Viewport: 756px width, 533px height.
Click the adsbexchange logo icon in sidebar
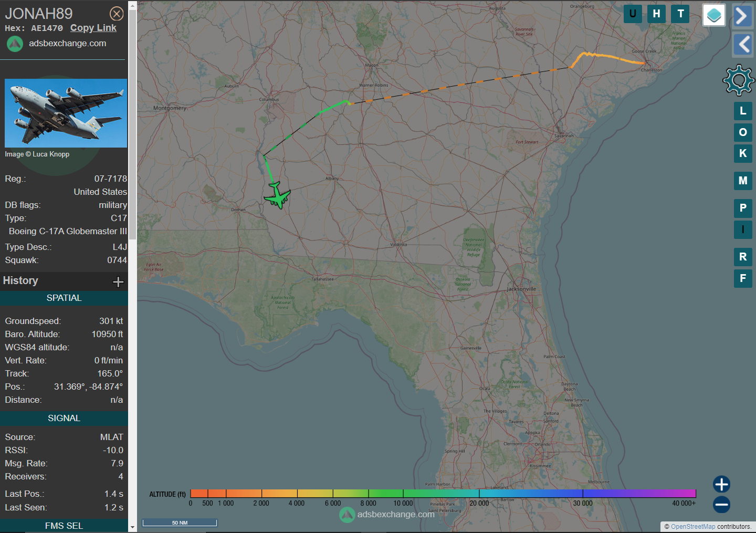(15, 44)
